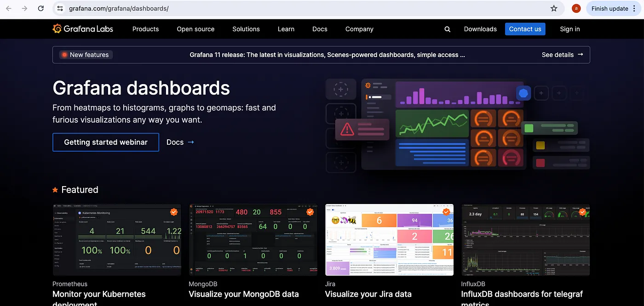Open the Learn menu
Image resolution: width=644 pixels, height=306 pixels.
[286, 29]
